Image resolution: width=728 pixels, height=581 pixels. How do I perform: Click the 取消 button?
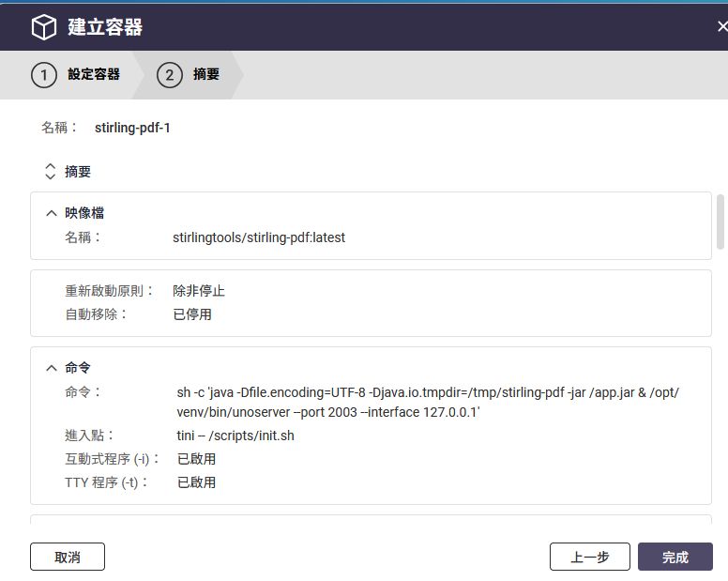68,557
